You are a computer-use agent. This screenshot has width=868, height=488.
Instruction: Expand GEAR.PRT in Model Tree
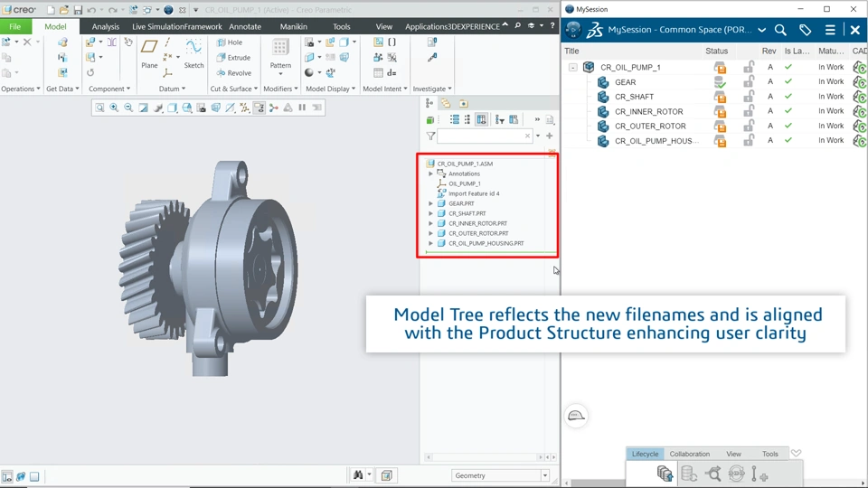click(x=431, y=203)
